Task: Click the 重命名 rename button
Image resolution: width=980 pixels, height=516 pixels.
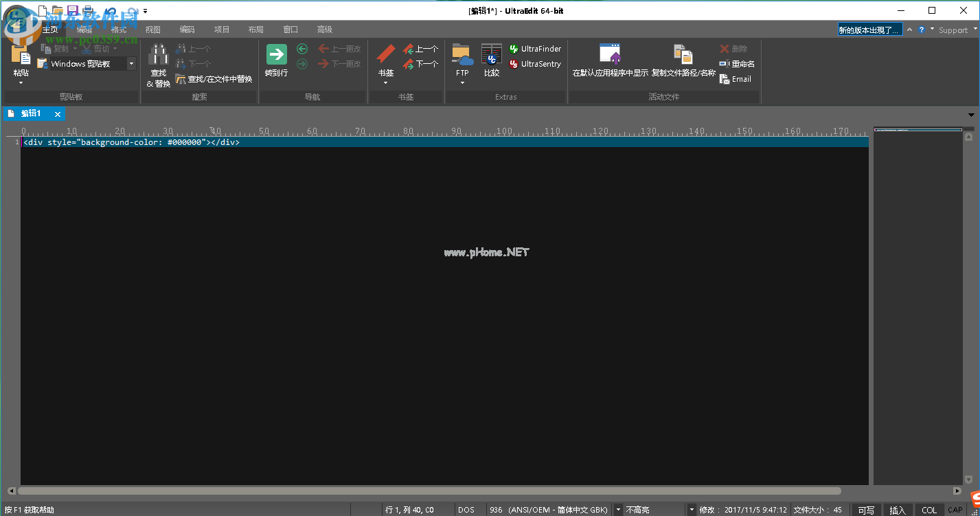Action: [737, 64]
